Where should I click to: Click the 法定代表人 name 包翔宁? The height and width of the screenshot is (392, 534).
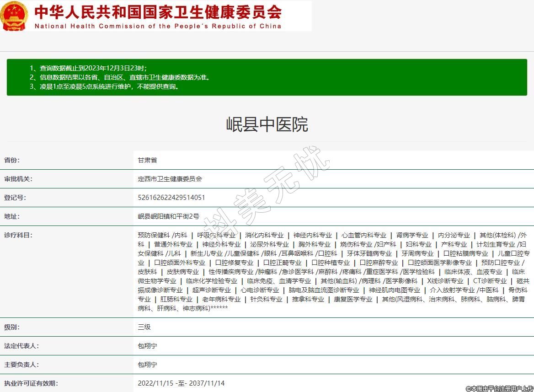pos(147,346)
